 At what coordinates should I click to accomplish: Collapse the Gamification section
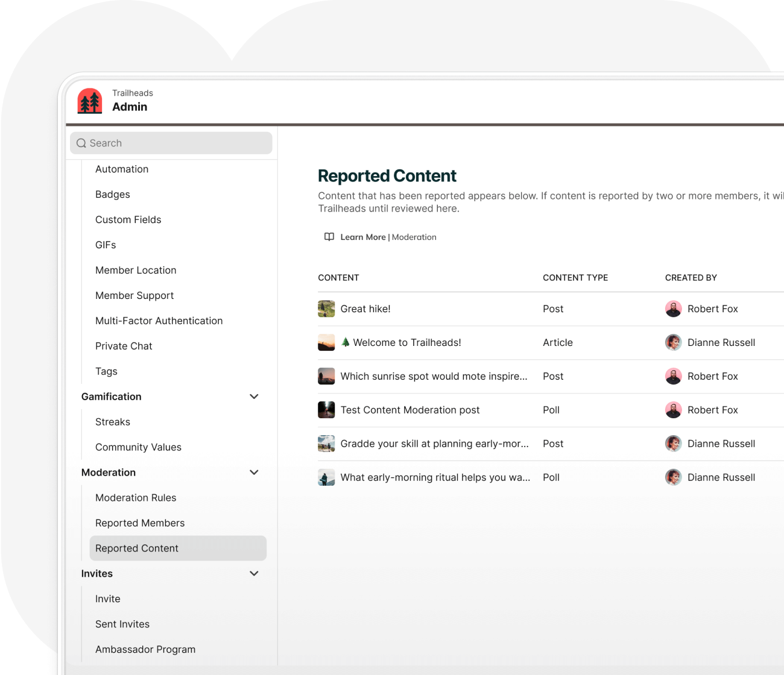click(x=254, y=396)
